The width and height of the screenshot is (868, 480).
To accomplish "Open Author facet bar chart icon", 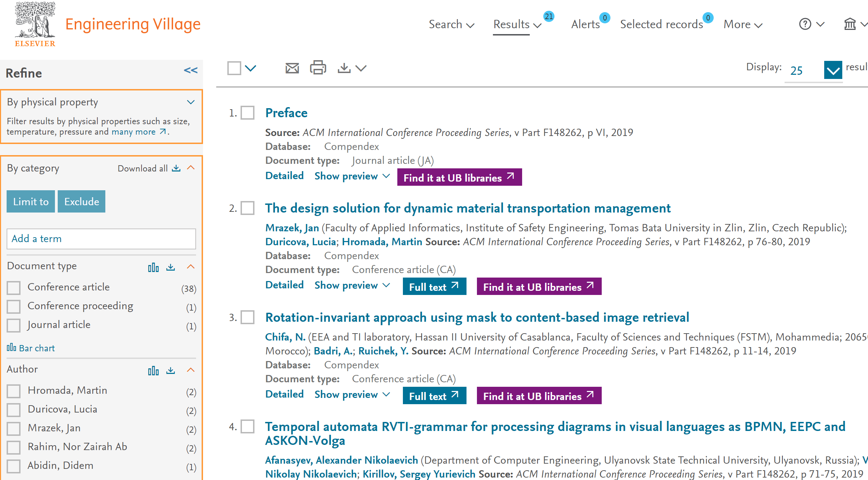I will (153, 370).
